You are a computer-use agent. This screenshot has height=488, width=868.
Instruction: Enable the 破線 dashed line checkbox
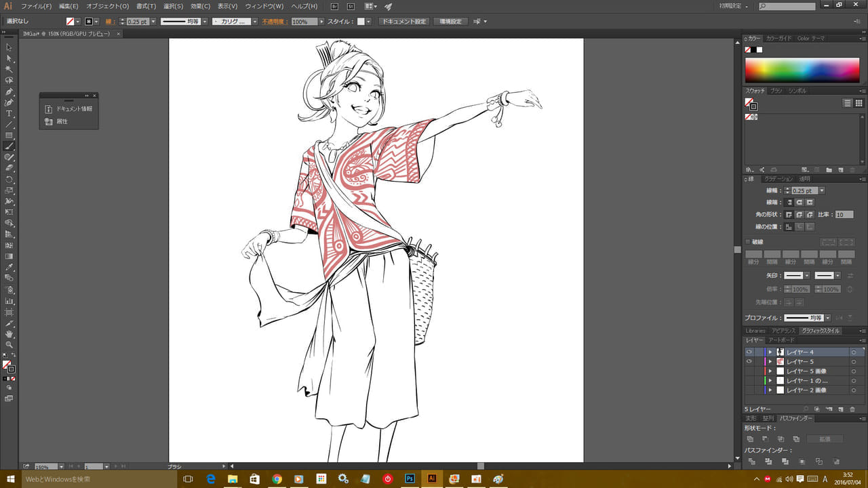(748, 242)
